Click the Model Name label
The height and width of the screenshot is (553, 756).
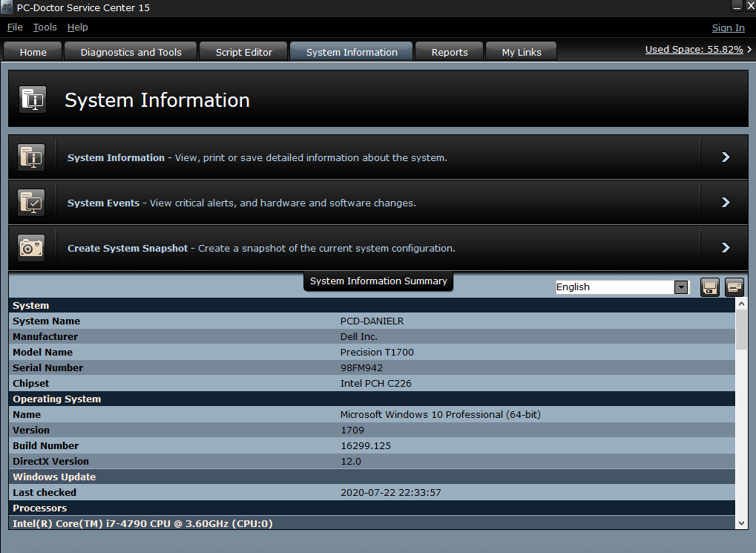tap(42, 353)
